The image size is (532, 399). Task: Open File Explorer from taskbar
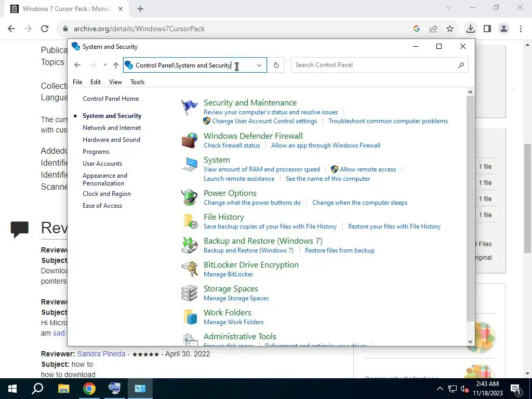[63, 389]
